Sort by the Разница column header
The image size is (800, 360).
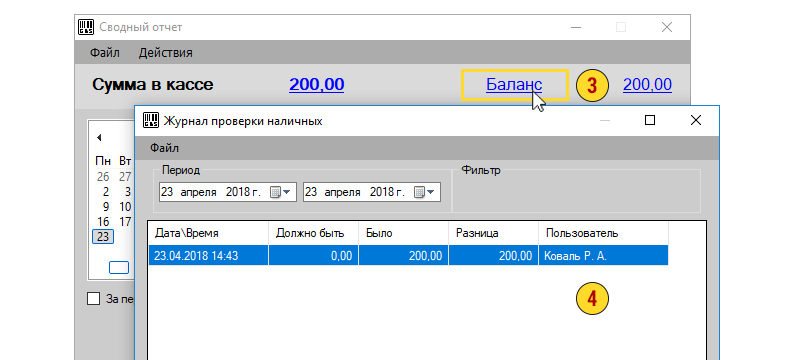point(493,234)
